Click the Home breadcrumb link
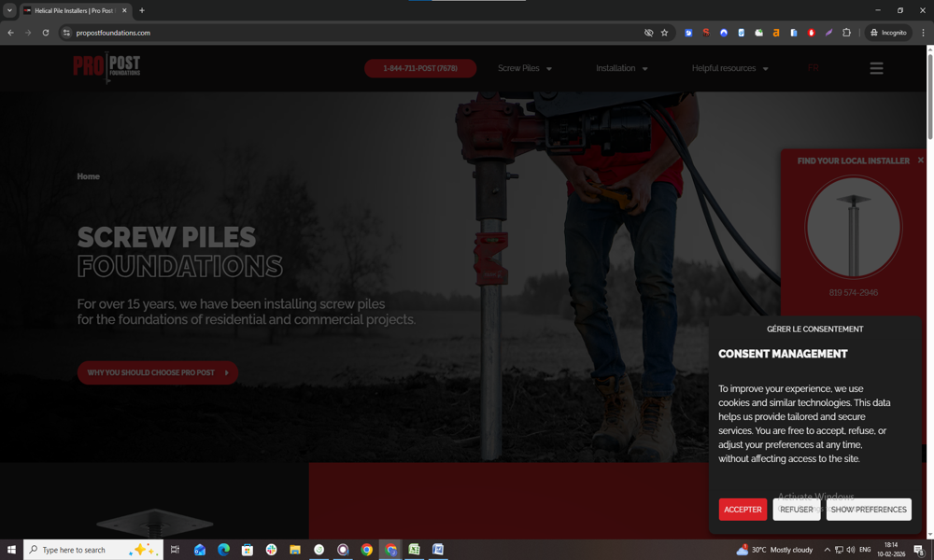 [88, 176]
